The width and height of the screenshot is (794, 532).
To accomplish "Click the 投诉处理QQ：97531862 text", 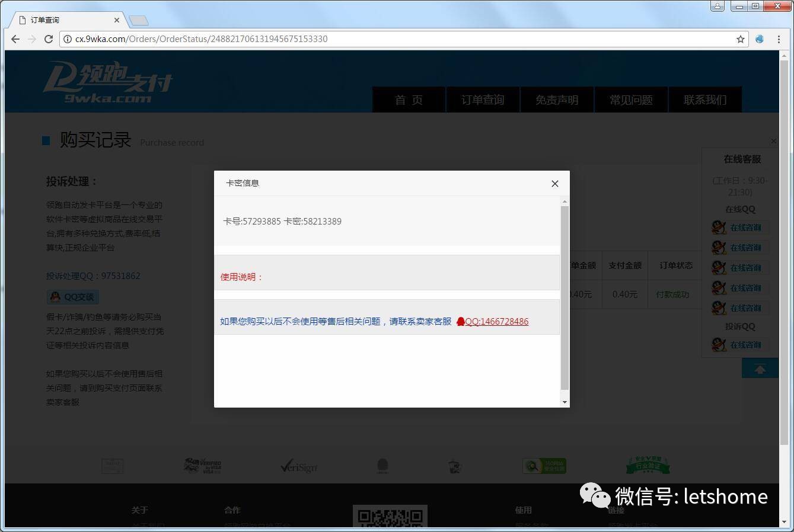I will tap(93, 276).
